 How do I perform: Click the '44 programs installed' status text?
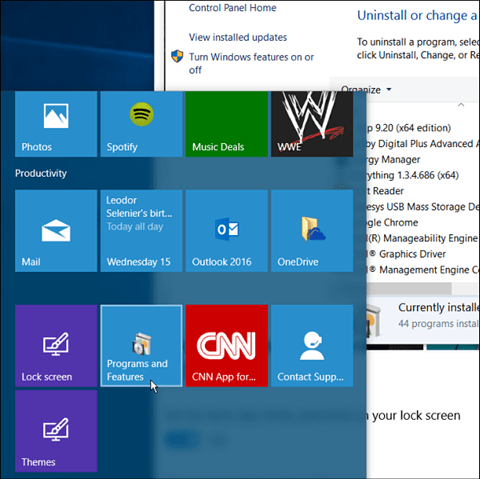[x=438, y=324]
